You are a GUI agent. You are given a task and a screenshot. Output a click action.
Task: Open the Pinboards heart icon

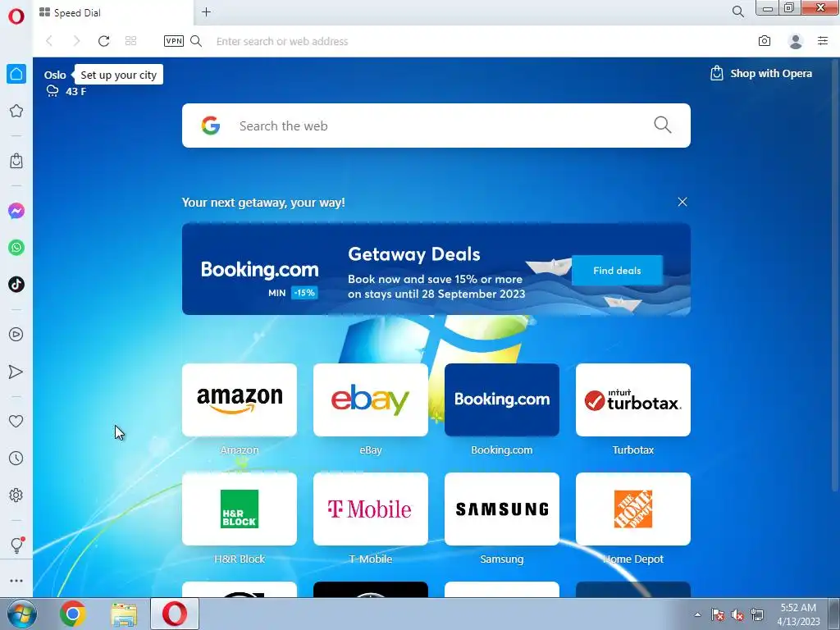click(x=16, y=421)
